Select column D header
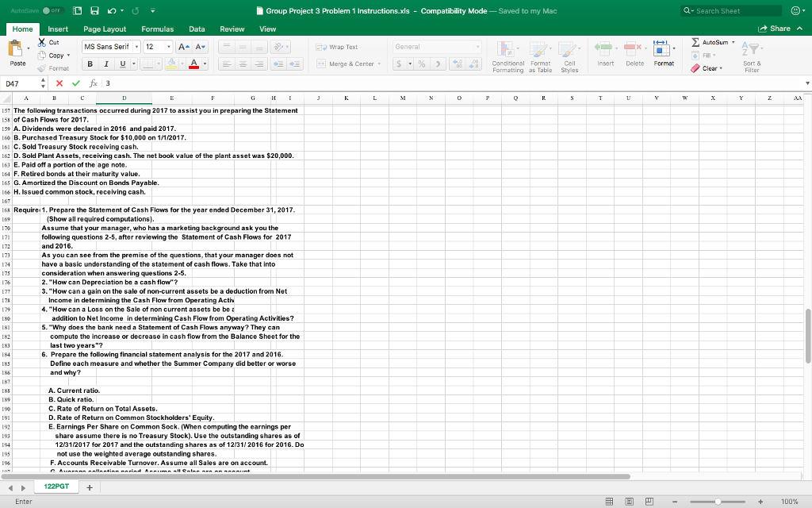 pos(124,98)
